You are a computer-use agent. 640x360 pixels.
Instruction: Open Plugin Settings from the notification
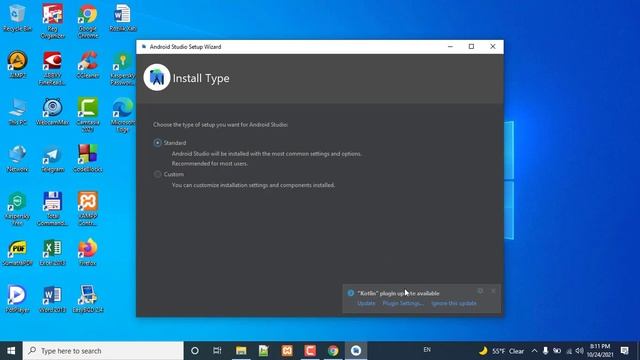pyautogui.click(x=403, y=303)
